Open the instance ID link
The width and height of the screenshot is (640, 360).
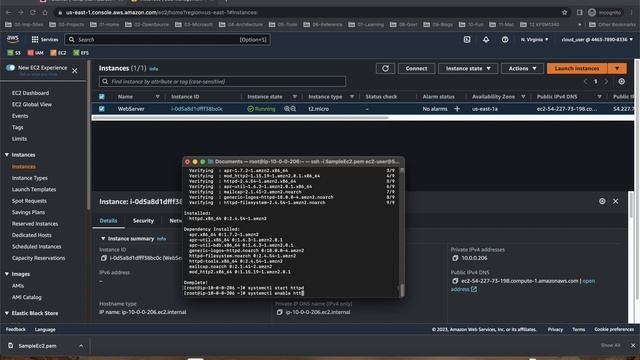click(x=197, y=109)
